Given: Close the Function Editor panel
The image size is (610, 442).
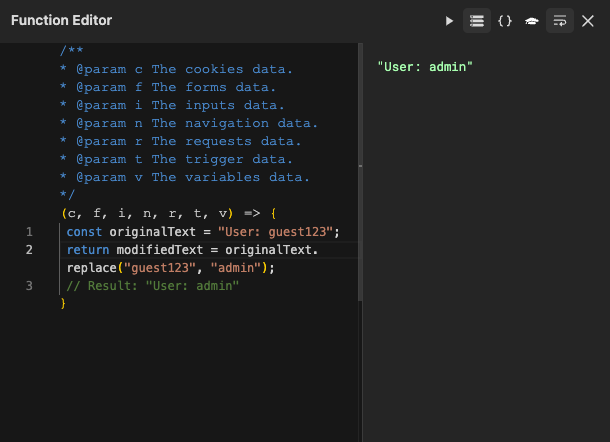Looking at the screenshot, I should (587, 21).
